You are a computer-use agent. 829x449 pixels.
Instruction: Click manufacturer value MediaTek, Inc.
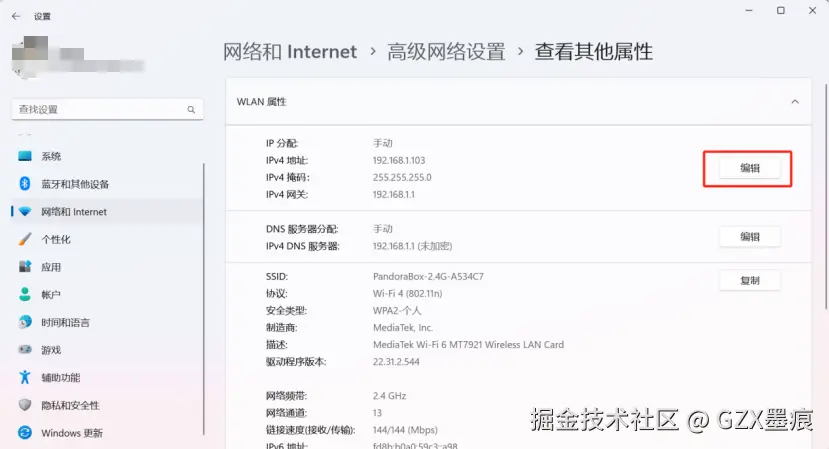click(x=403, y=327)
